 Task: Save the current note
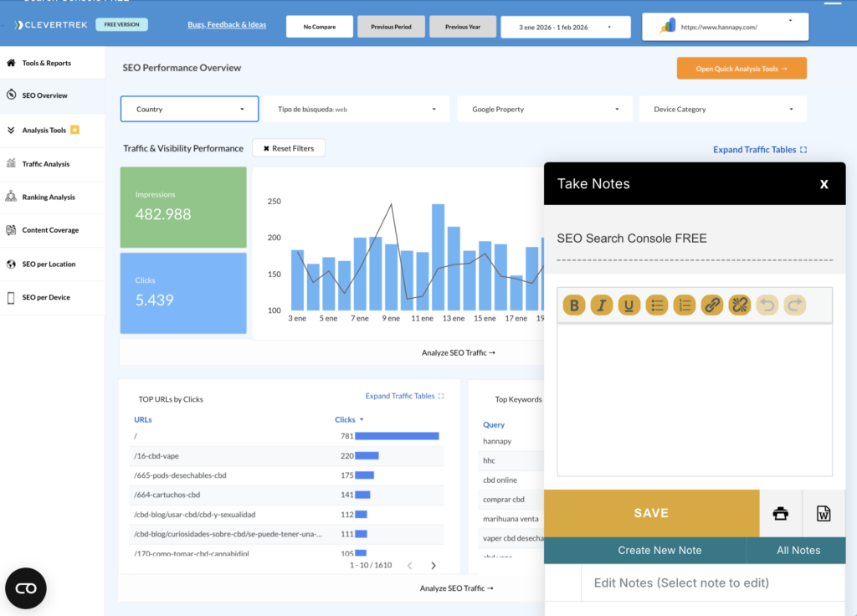pos(651,513)
